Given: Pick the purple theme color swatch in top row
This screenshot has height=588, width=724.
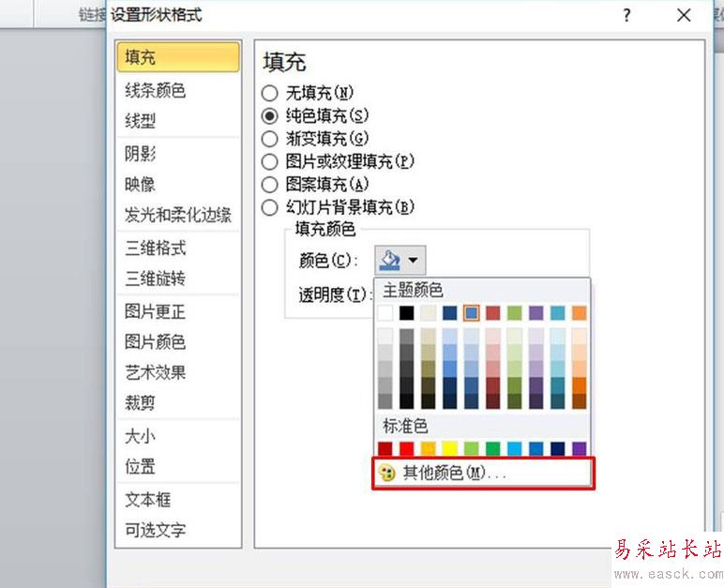Looking at the screenshot, I should coord(536,312).
